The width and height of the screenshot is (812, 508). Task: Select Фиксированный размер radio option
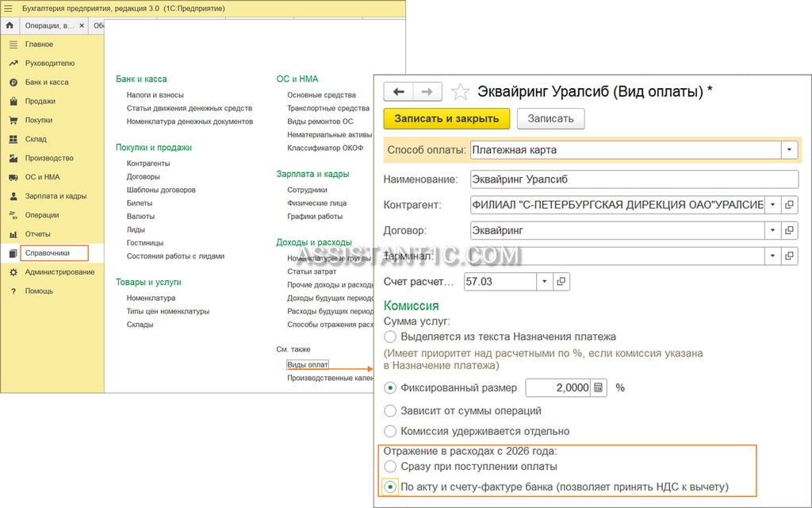click(390, 387)
